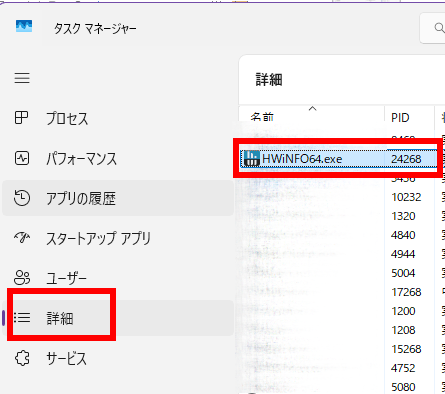Click the スタートアップ アプリ gauge icon
Viewport: 445px width, 394px height.
(22, 238)
